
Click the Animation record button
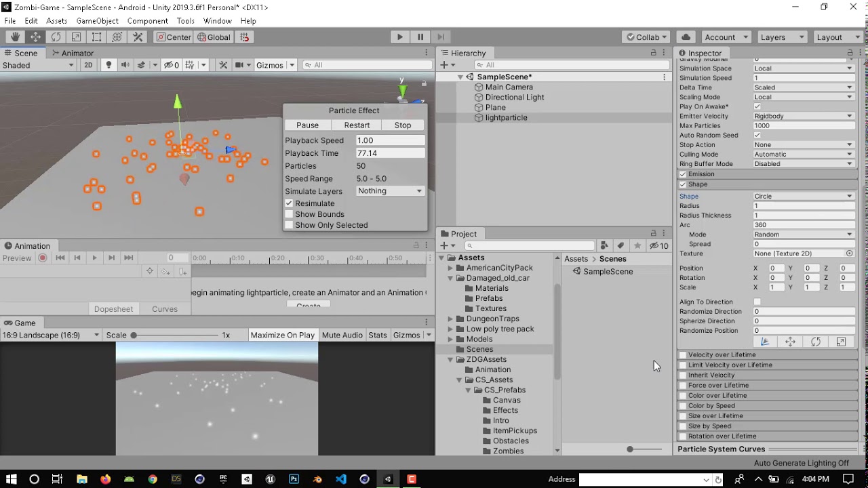(43, 258)
